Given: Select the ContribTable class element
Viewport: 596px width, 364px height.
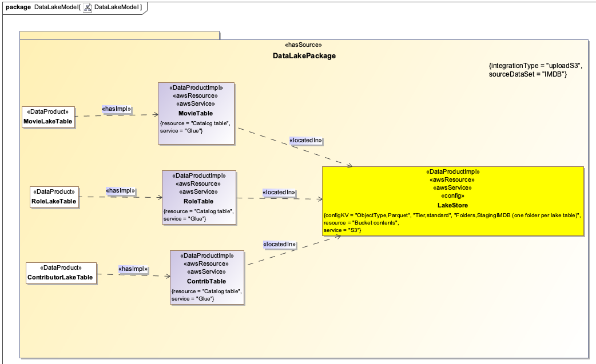Looking at the screenshot, I should point(208,277).
